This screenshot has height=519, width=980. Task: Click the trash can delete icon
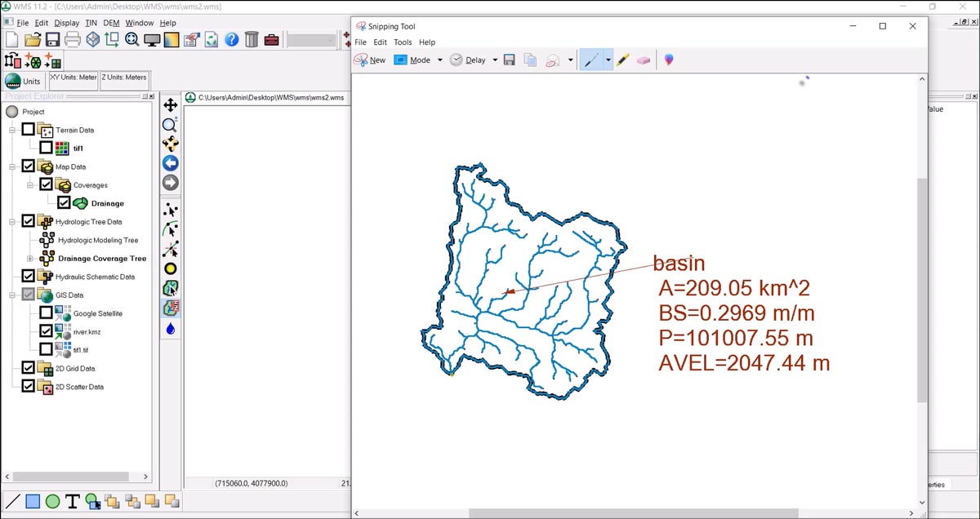[x=252, y=39]
